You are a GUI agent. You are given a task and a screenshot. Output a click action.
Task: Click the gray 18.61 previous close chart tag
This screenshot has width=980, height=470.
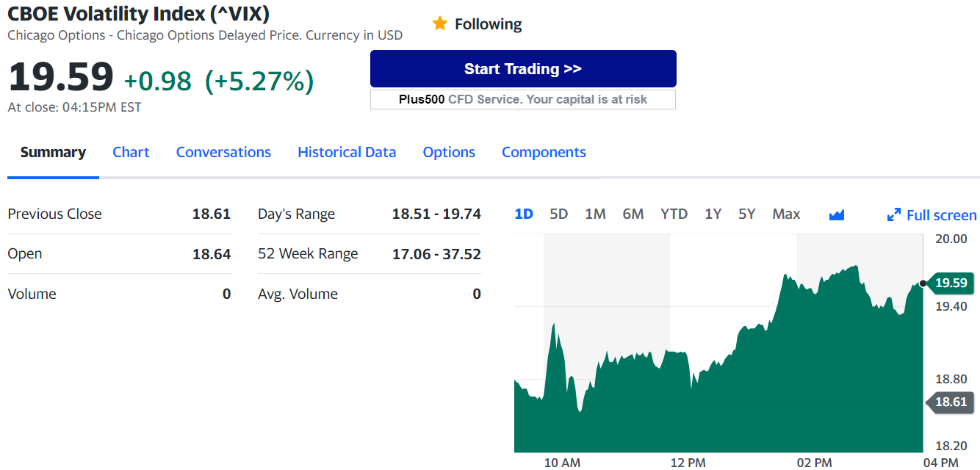pyautogui.click(x=953, y=402)
